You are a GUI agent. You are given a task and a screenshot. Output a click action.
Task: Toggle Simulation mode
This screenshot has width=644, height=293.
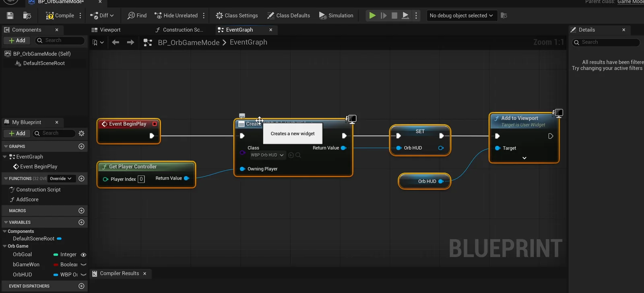click(x=336, y=16)
